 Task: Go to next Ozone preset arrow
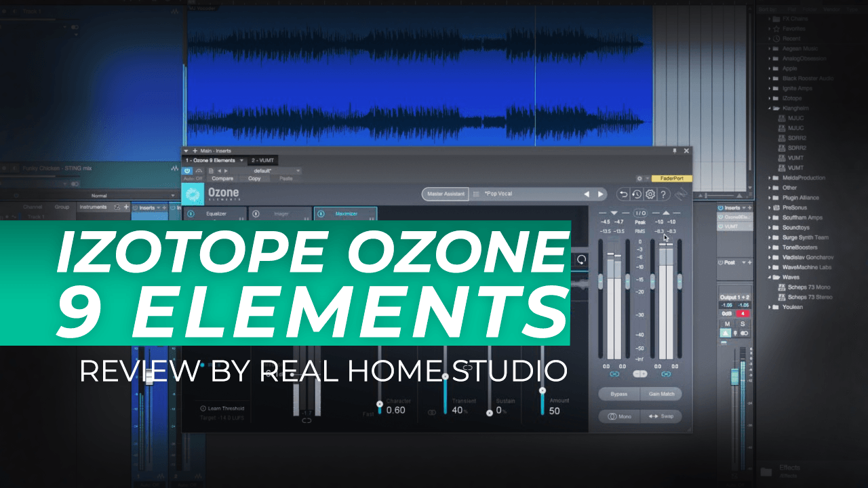pyautogui.click(x=600, y=194)
